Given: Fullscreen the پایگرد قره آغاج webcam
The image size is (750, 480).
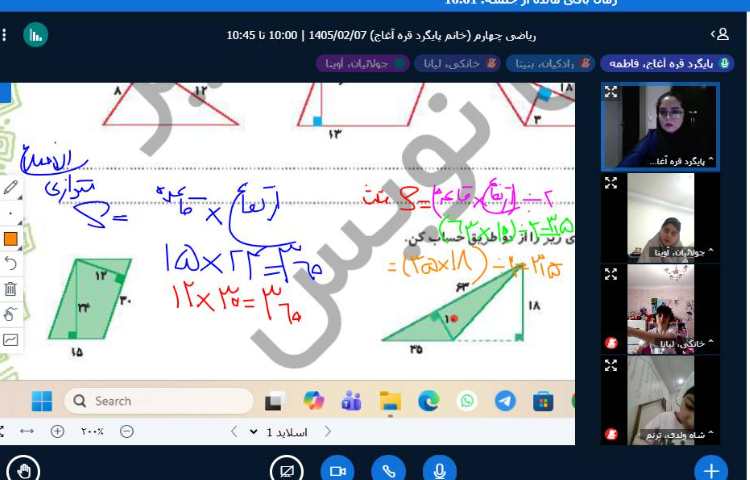Looking at the screenshot, I should pyautogui.click(x=611, y=92).
